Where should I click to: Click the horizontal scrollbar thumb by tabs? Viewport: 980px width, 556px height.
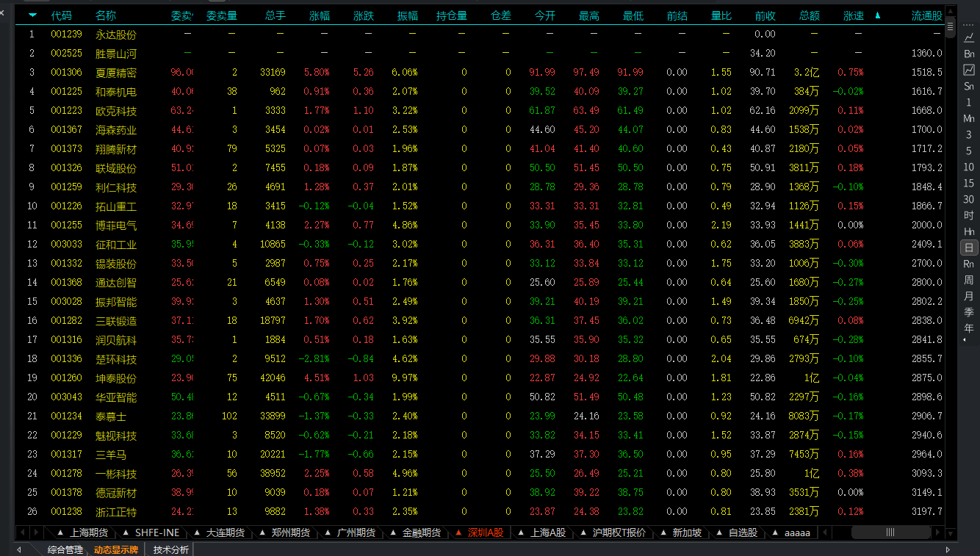point(890,532)
